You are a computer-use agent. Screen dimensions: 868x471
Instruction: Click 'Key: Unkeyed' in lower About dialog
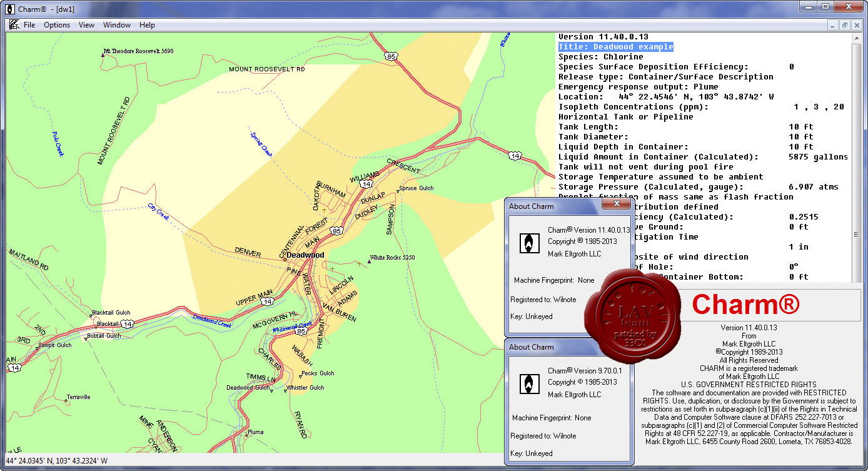click(x=532, y=453)
